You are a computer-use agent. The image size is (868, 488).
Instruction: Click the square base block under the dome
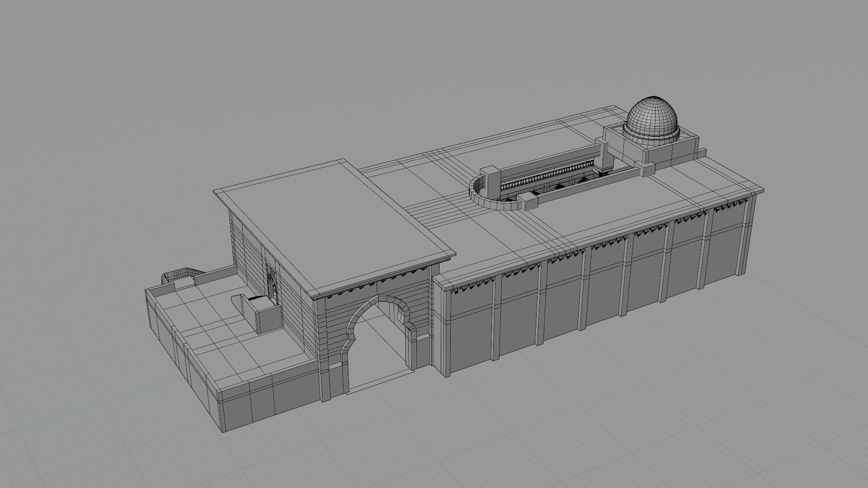651,145
